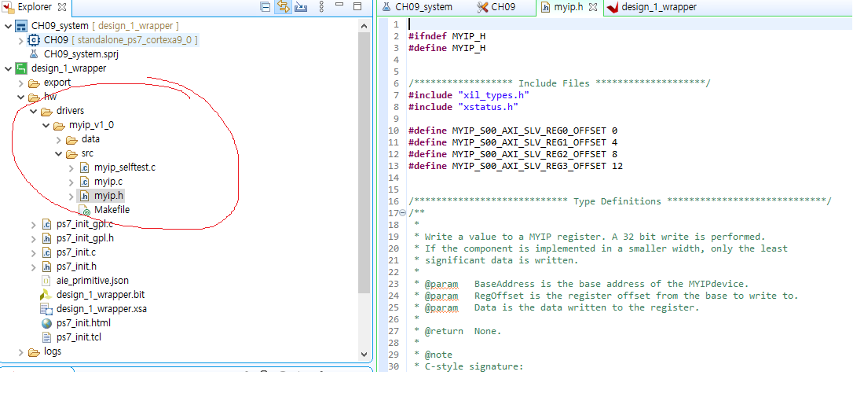868x412 pixels.
Task: Expand the data folder
Action: 59,139
